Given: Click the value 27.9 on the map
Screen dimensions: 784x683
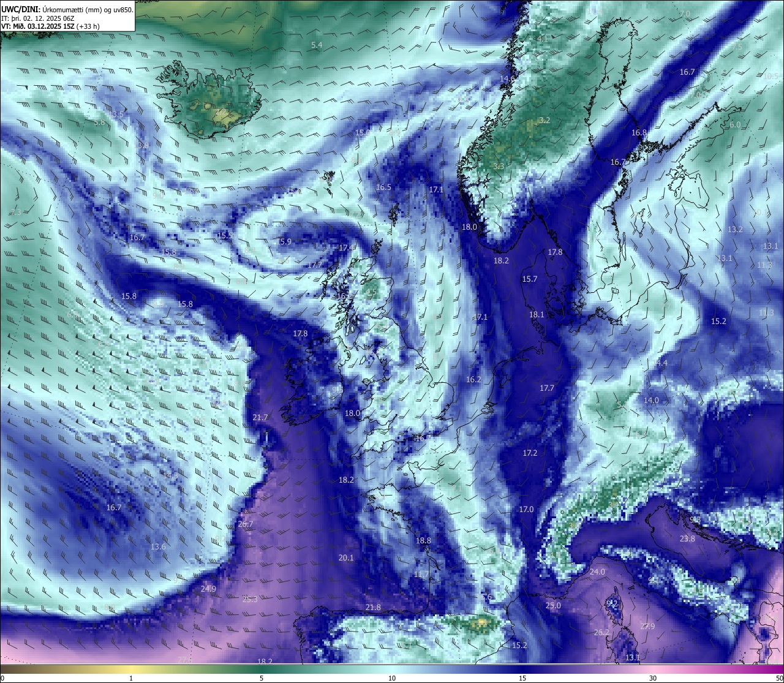Looking at the screenshot, I should pyautogui.click(x=647, y=627).
